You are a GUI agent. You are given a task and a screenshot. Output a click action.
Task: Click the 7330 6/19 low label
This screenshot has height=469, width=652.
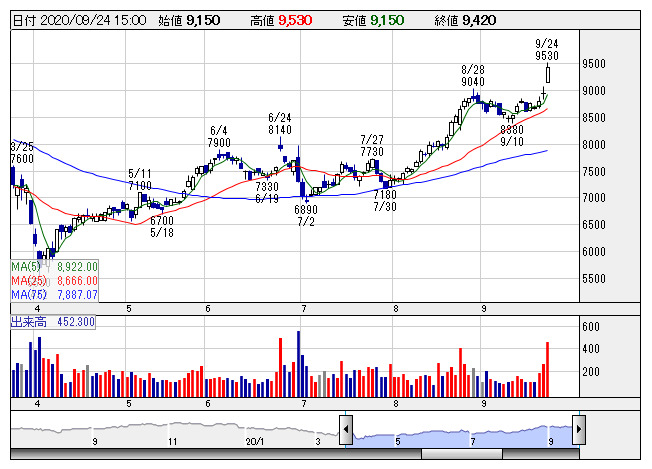pos(267,193)
